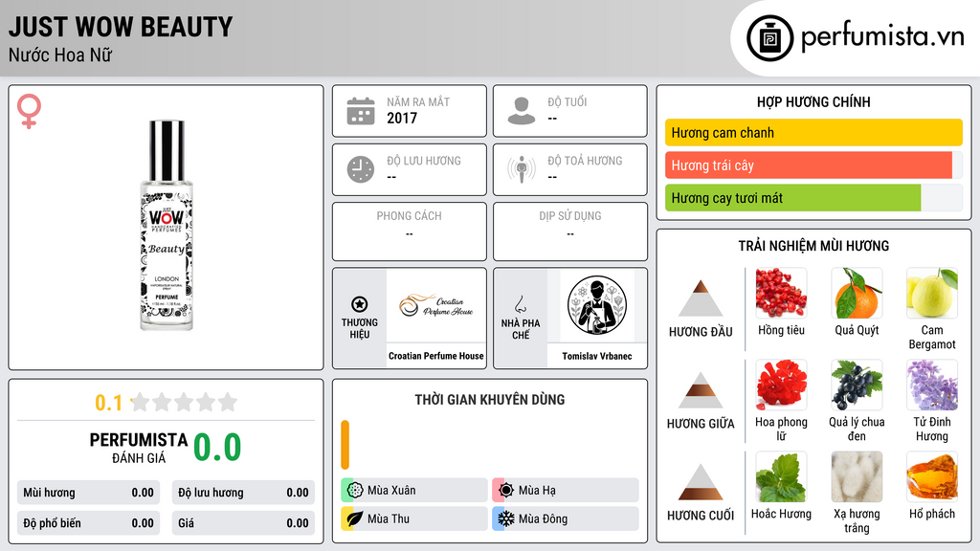Click the 0.1 user rating value
The image size is (980, 551).
108,403
